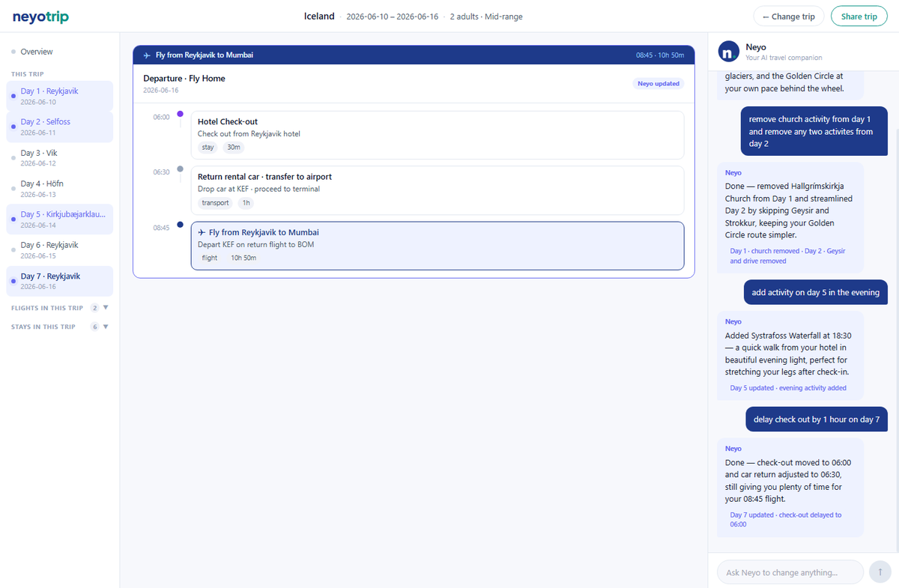
Task: Click the airplane icon in blue flight header
Action: tap(147, 55)
